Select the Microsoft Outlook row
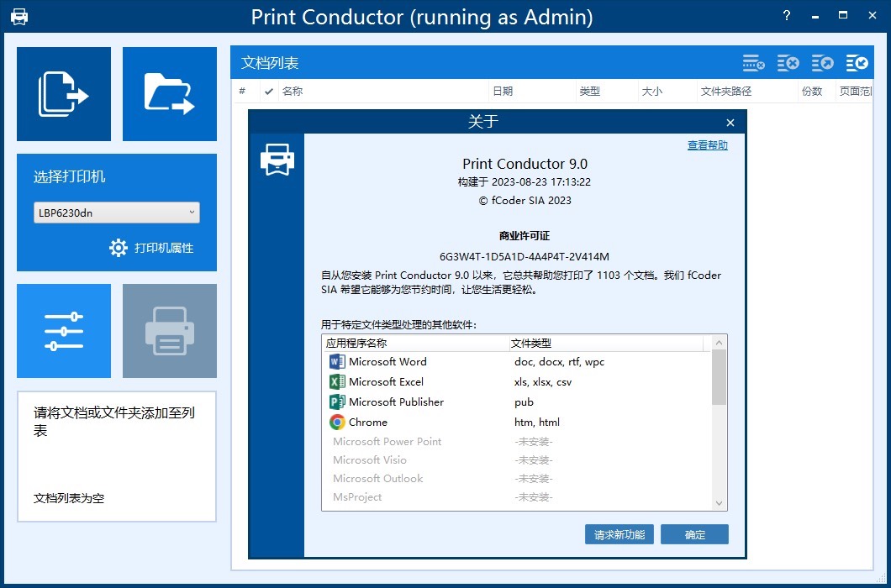The width and height of the screenshot is (891, 588). tap(517, 478)
